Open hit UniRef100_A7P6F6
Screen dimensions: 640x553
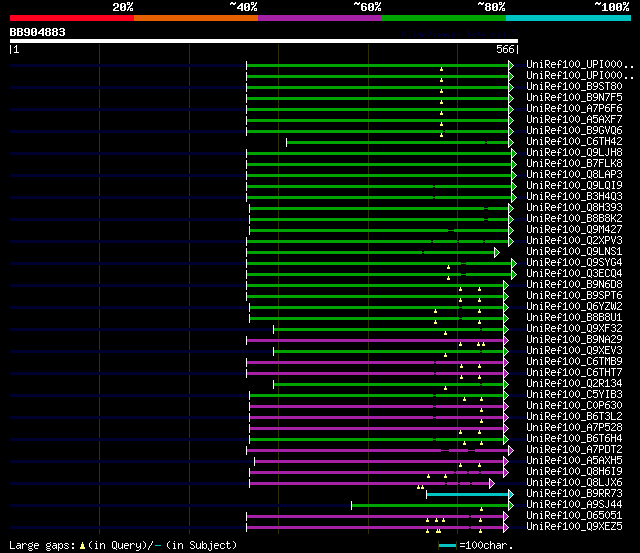click(x=574, y=109)
